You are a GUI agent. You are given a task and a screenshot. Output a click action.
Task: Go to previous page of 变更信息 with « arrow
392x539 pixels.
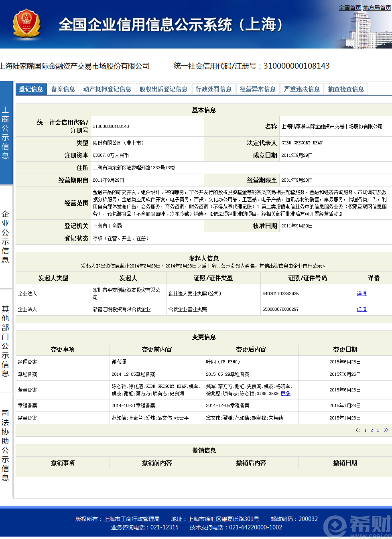pos(358,430)
